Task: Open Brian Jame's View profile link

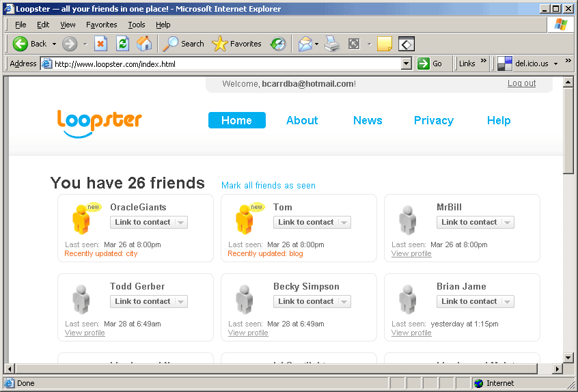Action: pyautogui.click(x=411, y=333)
